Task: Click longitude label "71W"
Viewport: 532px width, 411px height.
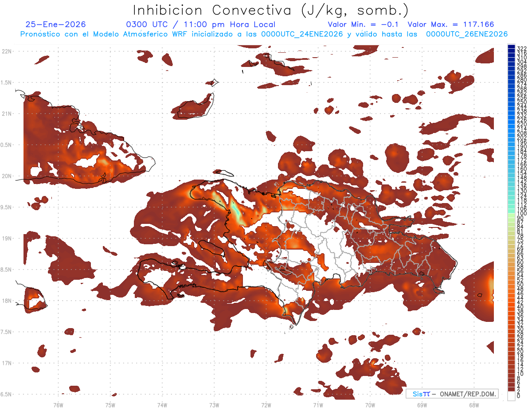Action: point(318,405)
